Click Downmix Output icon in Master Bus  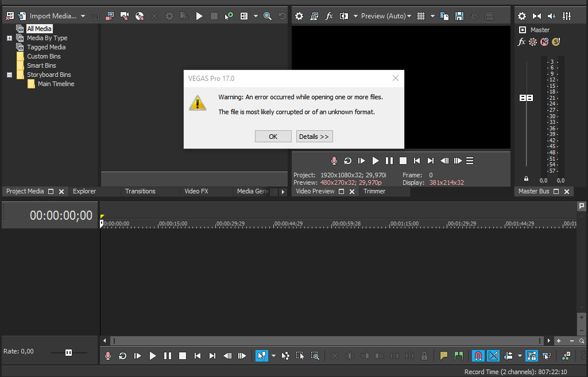click(537, 15)
